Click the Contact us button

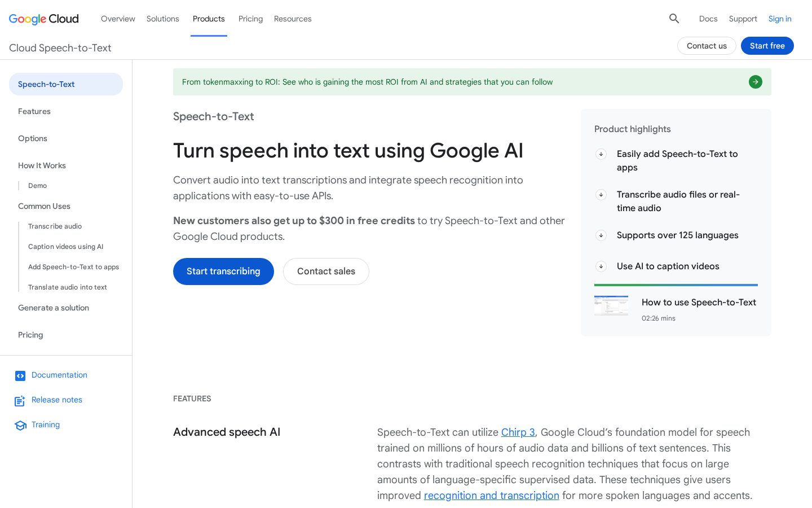(x=707, y=46)
